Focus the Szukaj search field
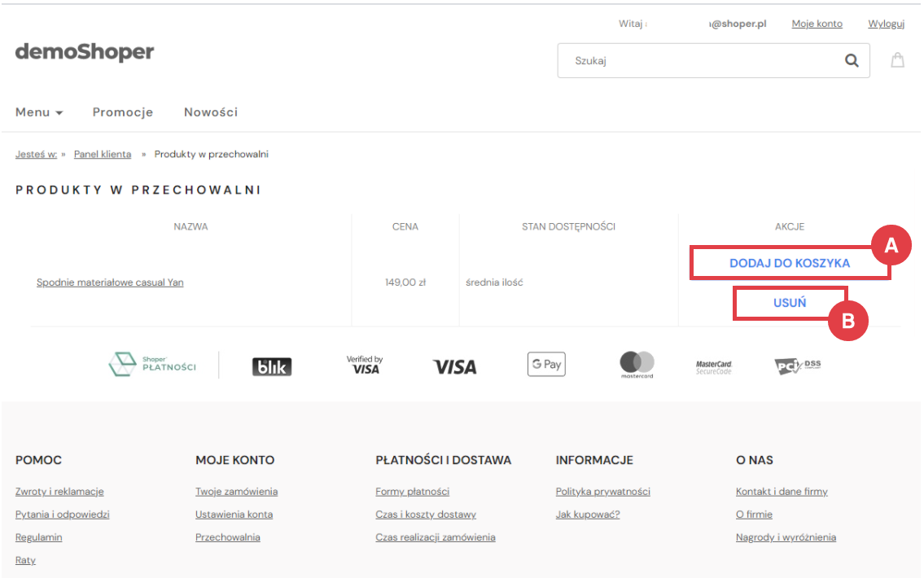This screenshot has height=578, width=924. tap(700, 60)
